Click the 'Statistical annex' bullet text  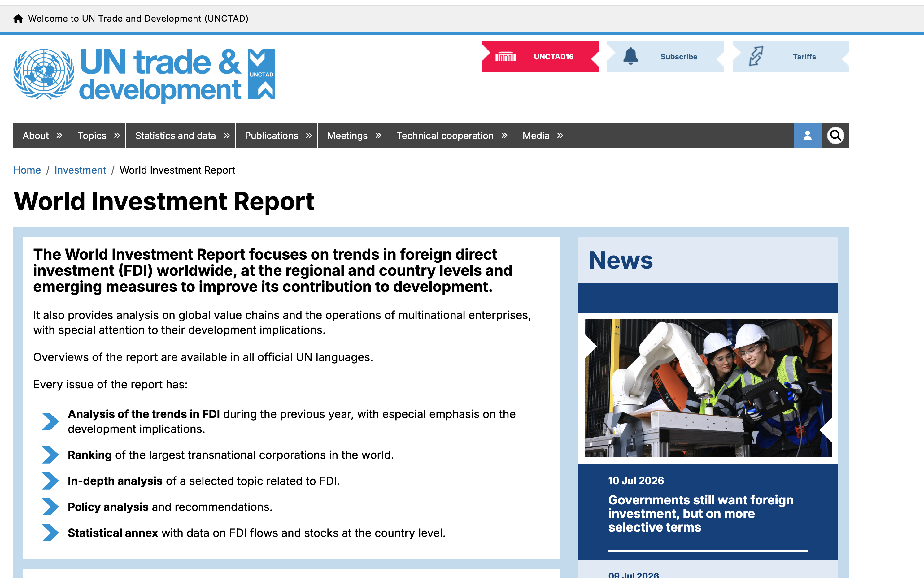click(113, 533)
